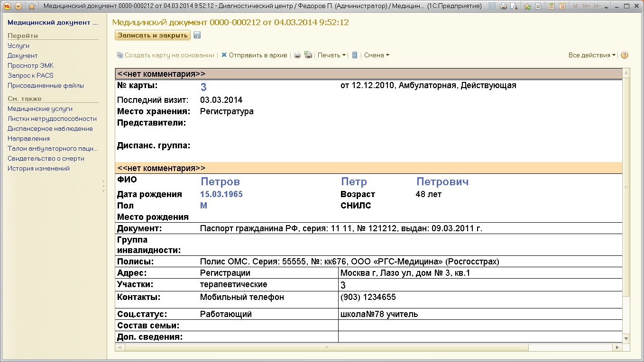
Task: Click the M- memory button
Action: 597,6
